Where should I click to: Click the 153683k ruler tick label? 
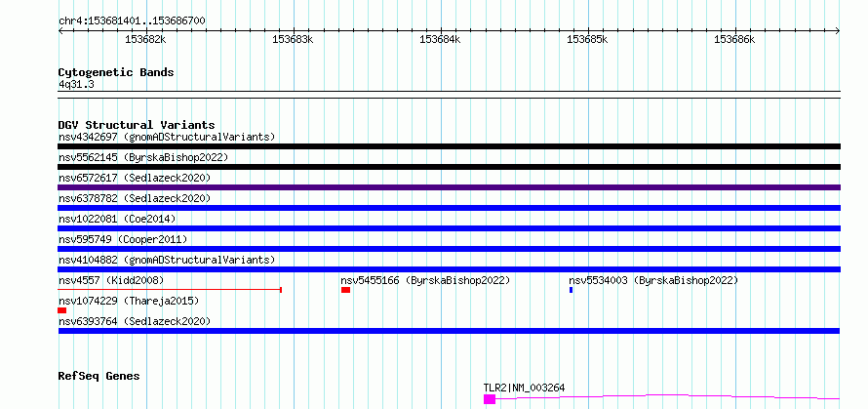[x=293, y=39]
